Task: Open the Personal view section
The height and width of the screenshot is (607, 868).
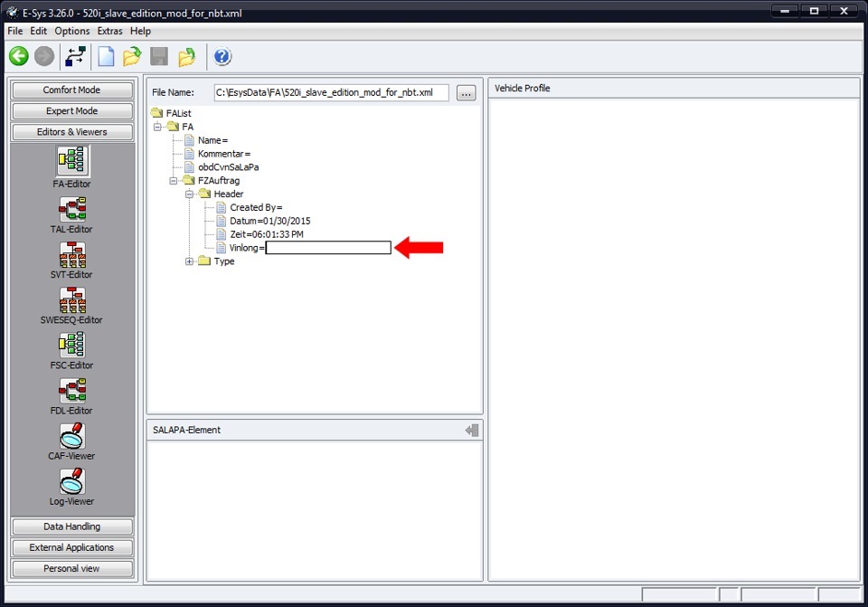Action: [x=72, y=568]
